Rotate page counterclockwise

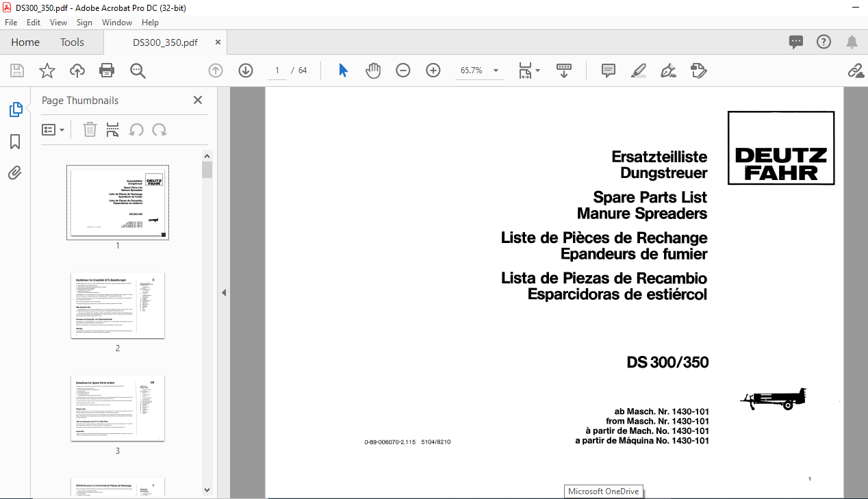136,129
